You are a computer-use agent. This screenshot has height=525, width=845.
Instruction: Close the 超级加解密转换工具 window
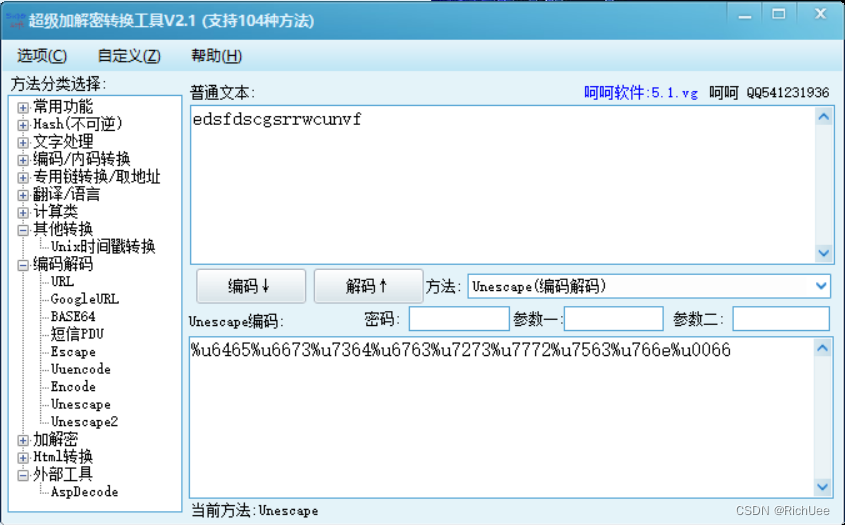click(820, 15)
